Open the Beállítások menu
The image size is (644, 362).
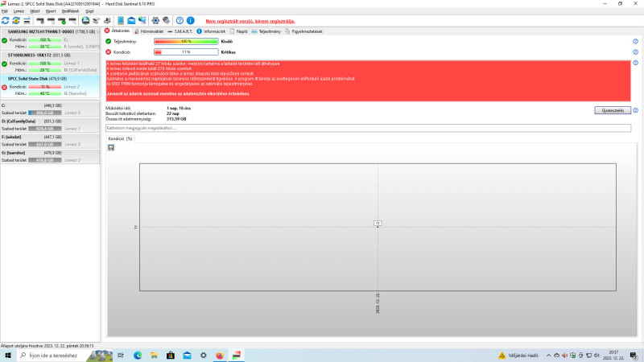pos(70,11)
